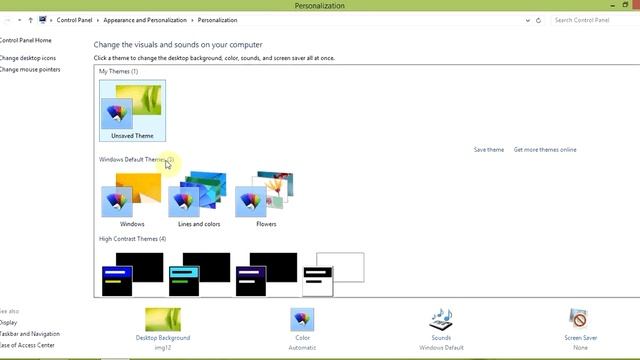
Task: Open Change desktop icons link
Action: tap(28, 58)
